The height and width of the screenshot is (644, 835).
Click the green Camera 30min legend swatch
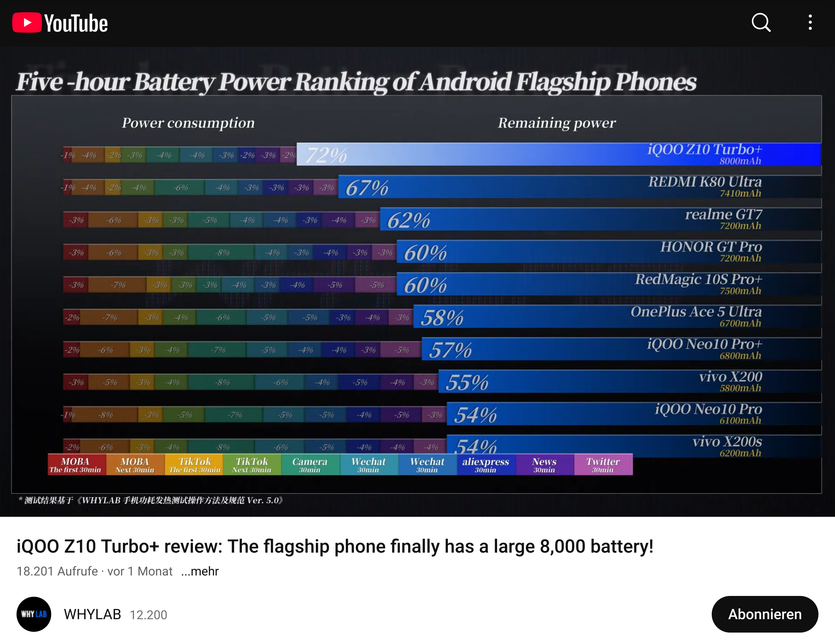pyautogui.click(x=310, y=465)
